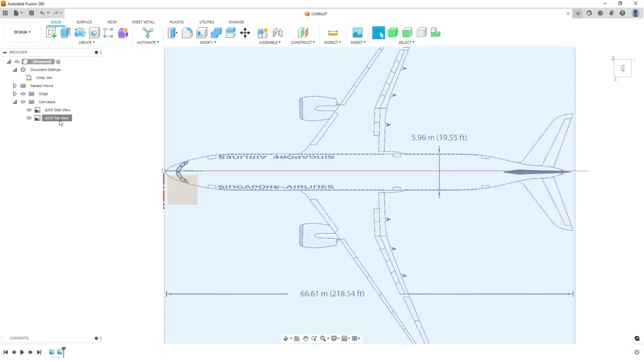Select the Revolve tool
644x362 pixels.
coord(79,33)
